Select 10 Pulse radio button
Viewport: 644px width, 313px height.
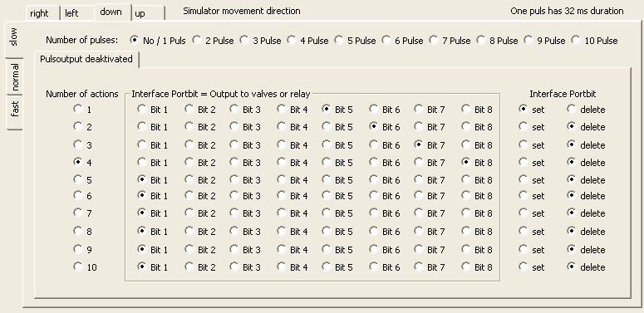tap(595, 40)
